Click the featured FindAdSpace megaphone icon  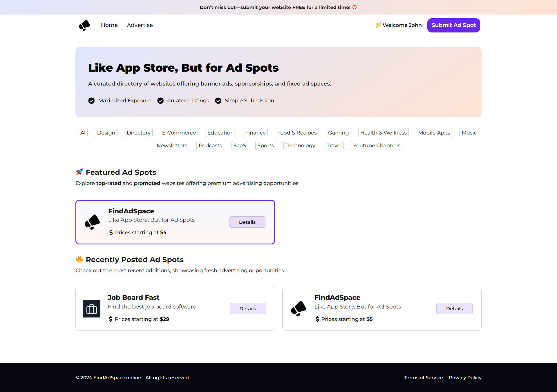[92, 222]
